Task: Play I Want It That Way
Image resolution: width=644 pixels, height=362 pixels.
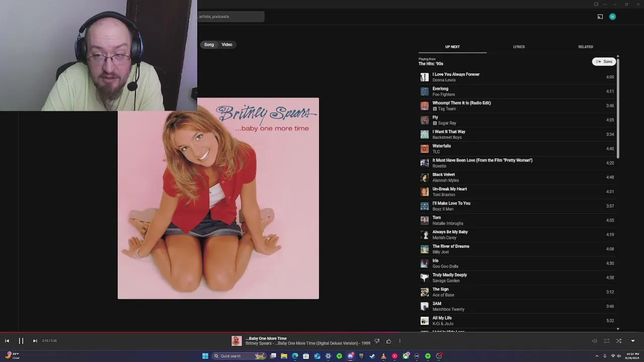Action: click(x=517, y=134)
